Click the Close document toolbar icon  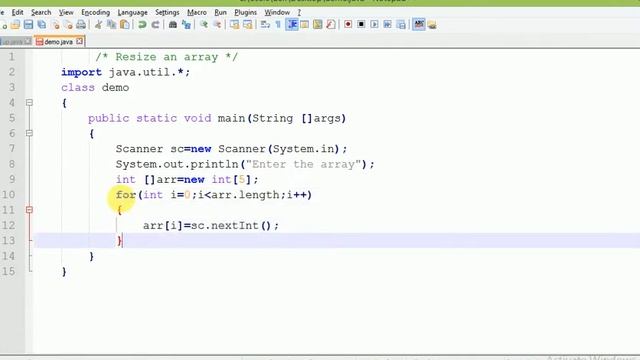[x=55, y=24]
